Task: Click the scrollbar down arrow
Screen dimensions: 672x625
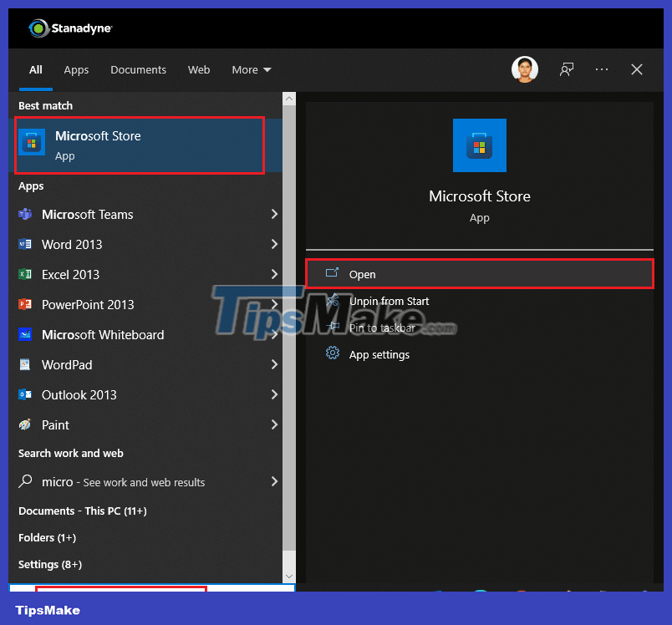Action: pyautogui.click(x=288, y=576)
